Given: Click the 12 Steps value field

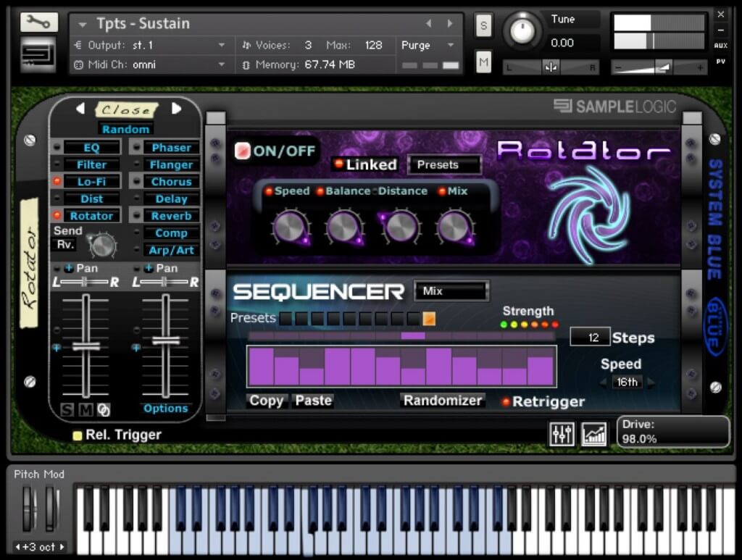Looking at the screenshot, I should coord(590,337).
